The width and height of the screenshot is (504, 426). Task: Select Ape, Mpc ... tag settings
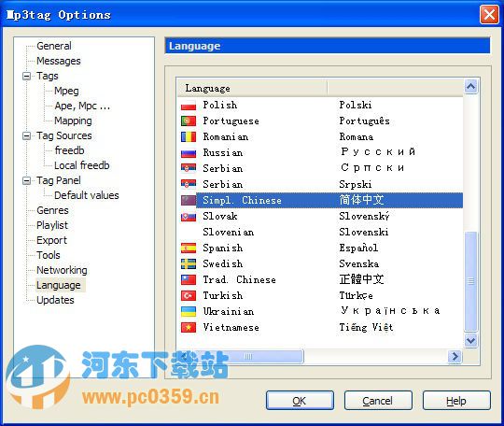tap(82, 106)
